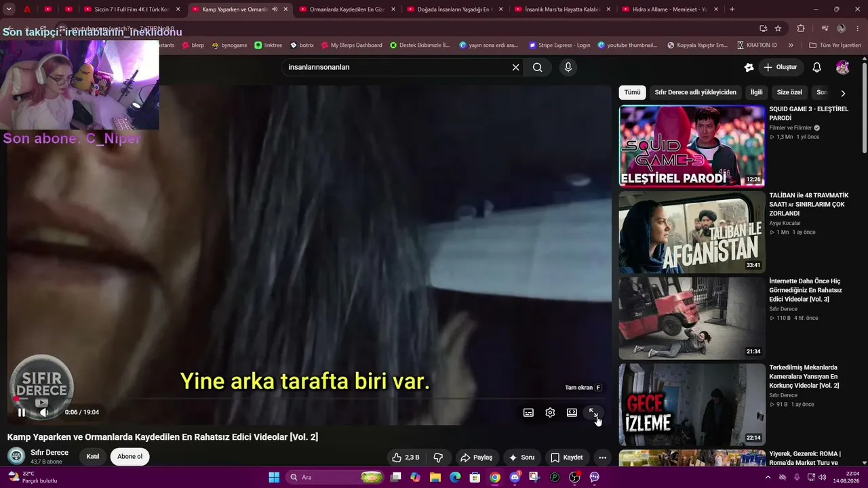Share the video via Paylaş

(476, 457)
